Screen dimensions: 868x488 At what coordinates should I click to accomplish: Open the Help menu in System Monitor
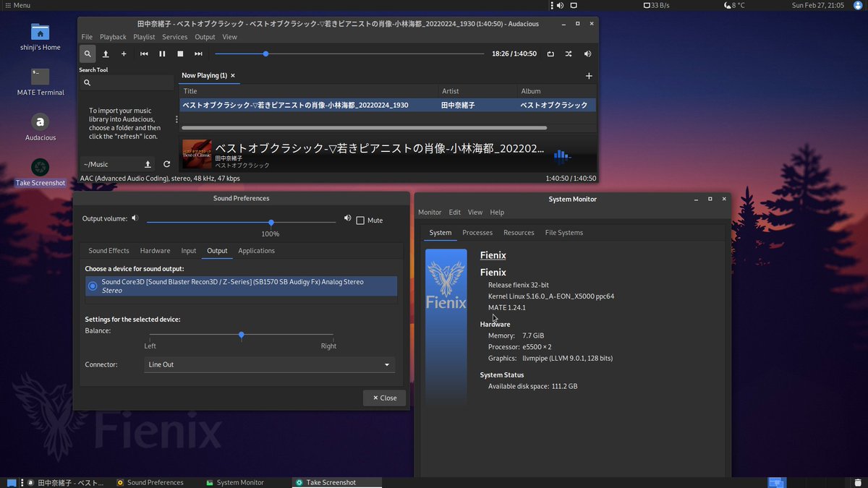(x=497, y=213)
